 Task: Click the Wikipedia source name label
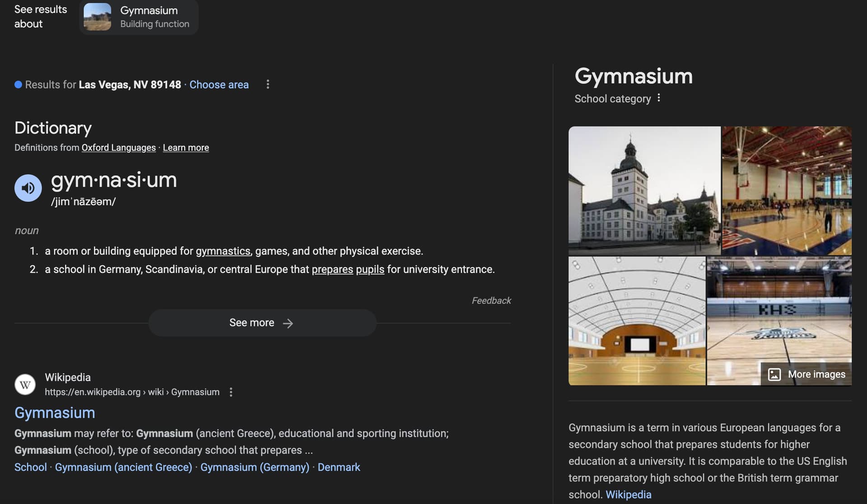click(68, 377)
